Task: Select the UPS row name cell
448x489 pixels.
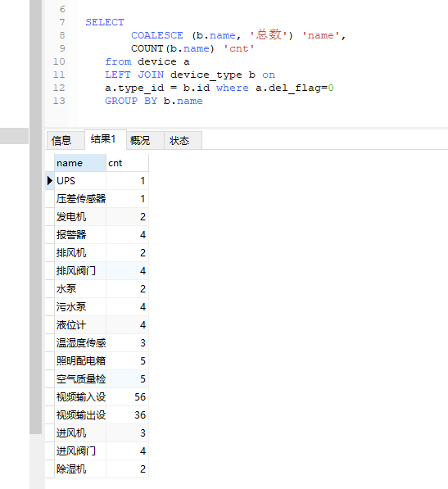Action: pyautogui.click(x=80, y=181)
